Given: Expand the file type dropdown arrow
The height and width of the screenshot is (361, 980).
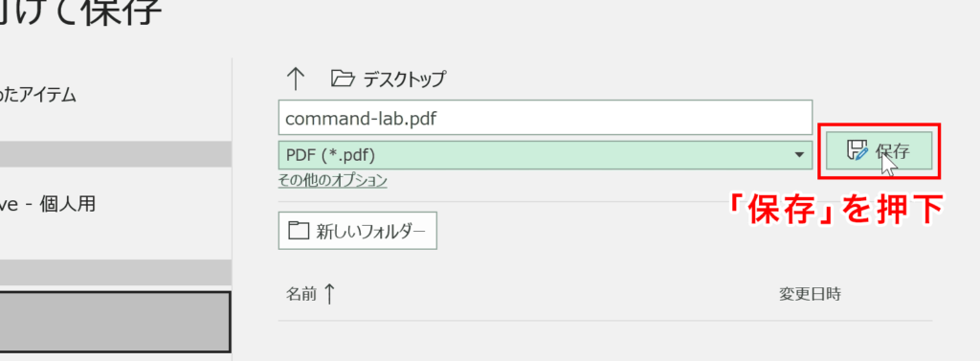Looking at the screenshot, I should coord(799,154).
